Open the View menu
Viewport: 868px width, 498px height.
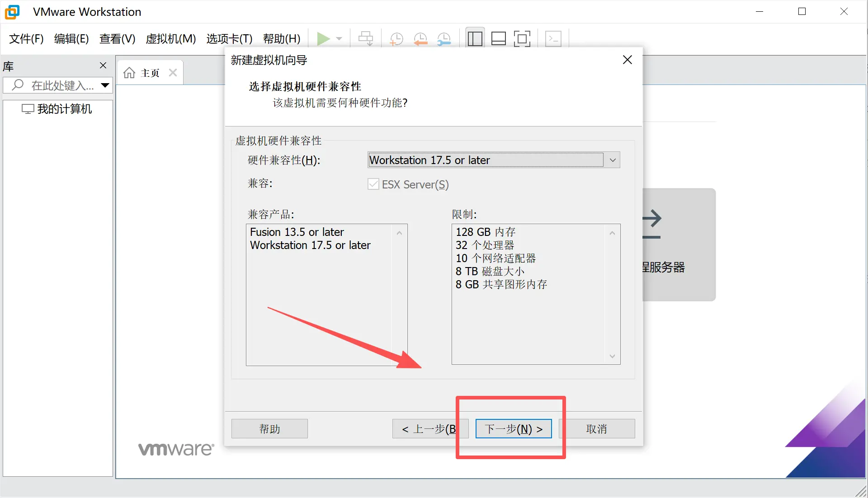point(118,39)
